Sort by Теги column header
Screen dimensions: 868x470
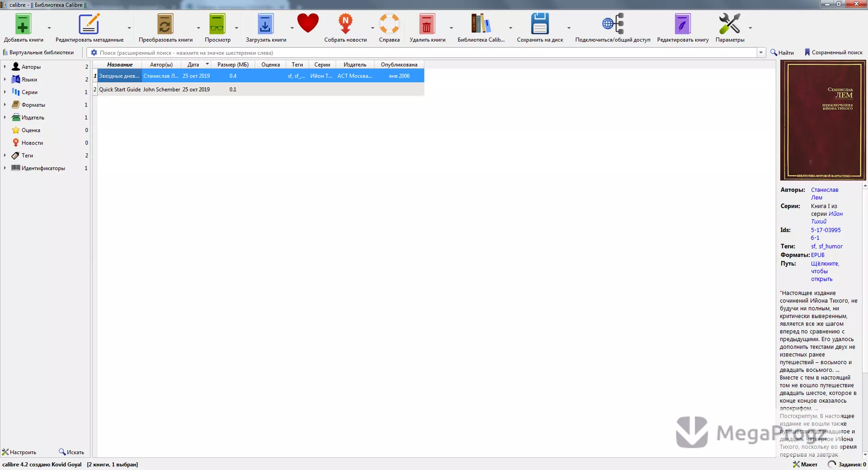[297, 65]
